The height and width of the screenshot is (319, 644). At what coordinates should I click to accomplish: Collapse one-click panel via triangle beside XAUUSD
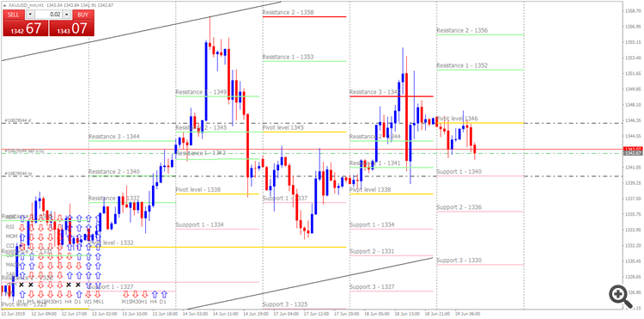4,5
